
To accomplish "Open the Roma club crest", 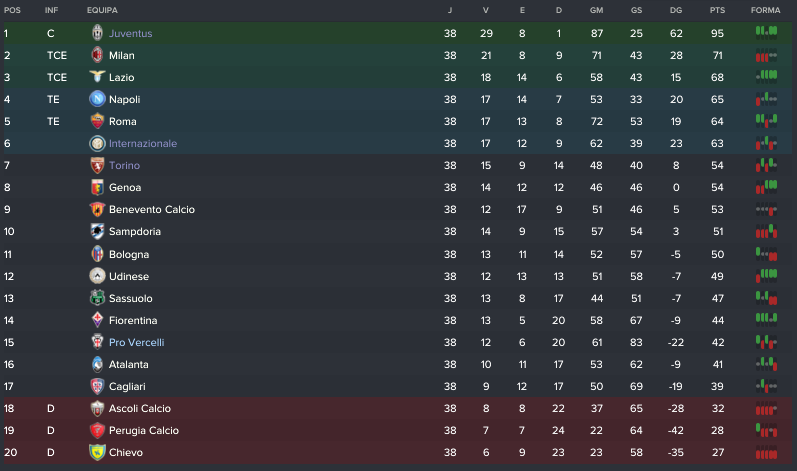I will click(97, 121).
